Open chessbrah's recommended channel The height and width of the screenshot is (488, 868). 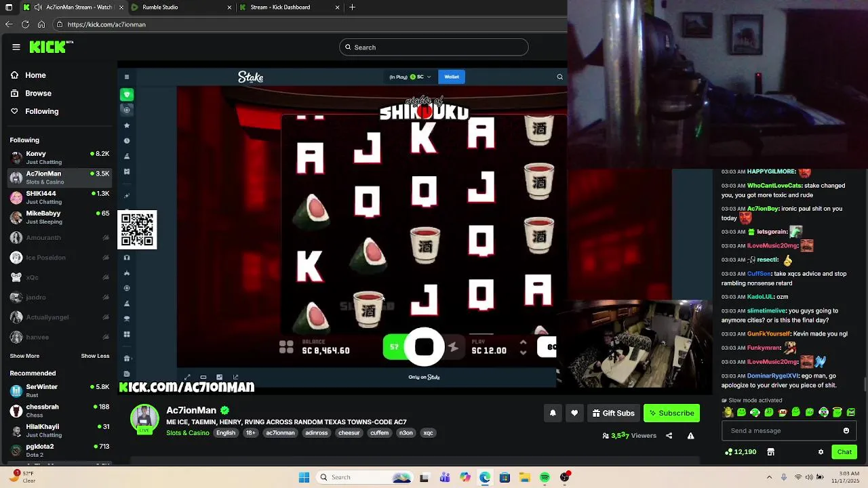pos(60,410)
